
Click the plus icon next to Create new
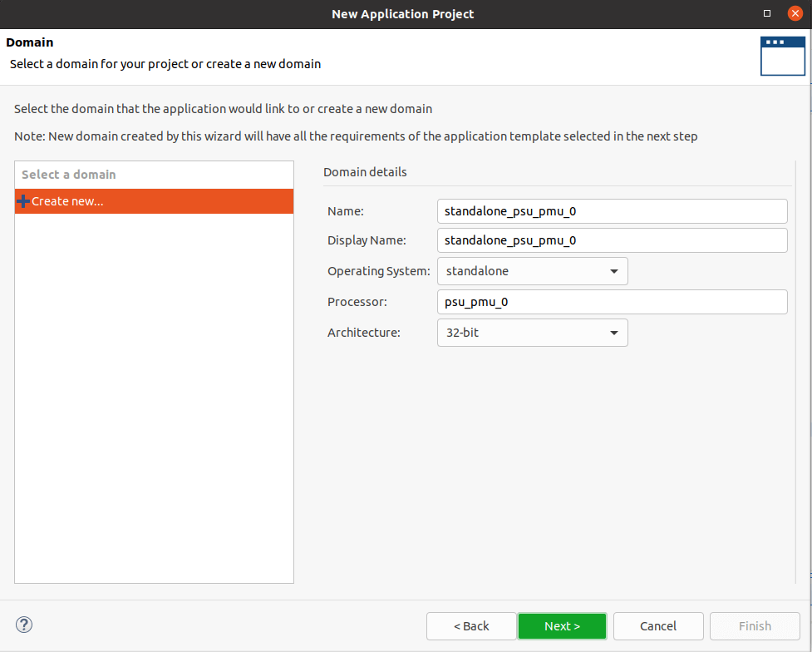tap(23, 200)
